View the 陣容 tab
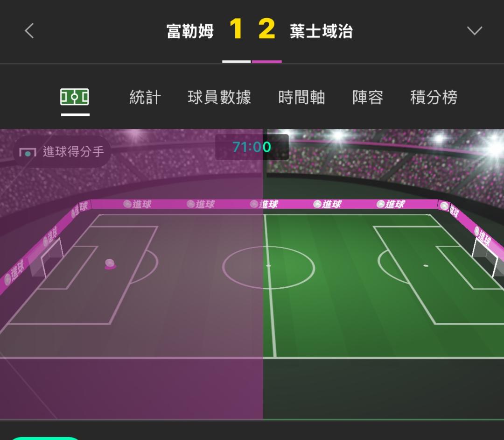504x440 pixels. (368, 97)
